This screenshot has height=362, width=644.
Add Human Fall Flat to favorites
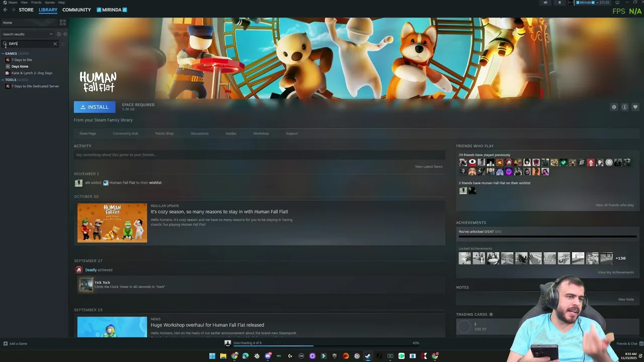(635, 107)
